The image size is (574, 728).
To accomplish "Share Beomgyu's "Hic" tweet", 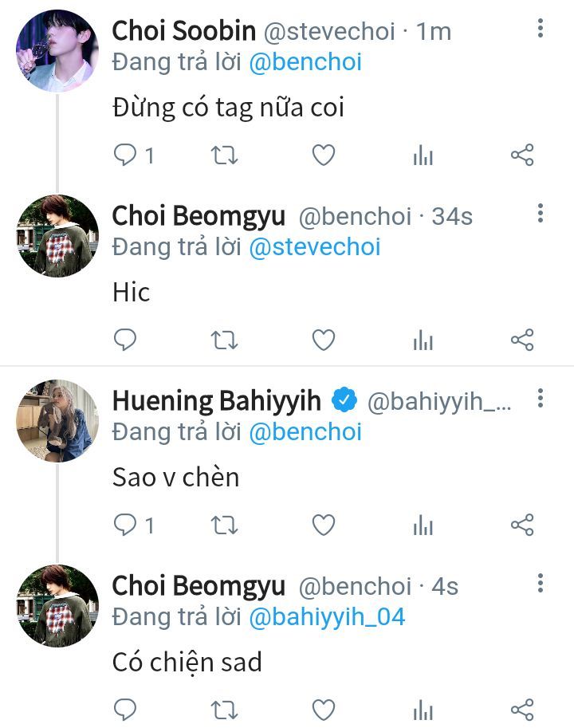I will tap(522, 340).
